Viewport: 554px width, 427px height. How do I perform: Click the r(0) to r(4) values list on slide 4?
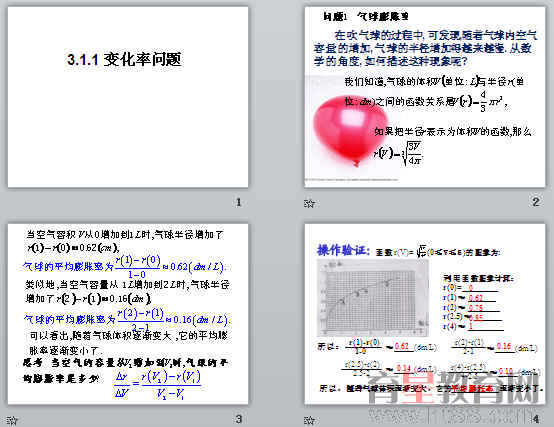473,307
